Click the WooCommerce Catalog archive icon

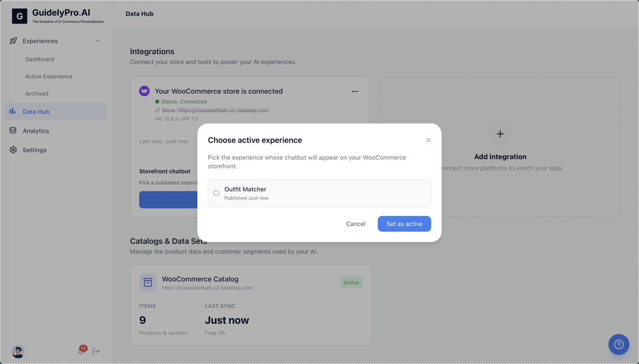(x=148, y=282)
